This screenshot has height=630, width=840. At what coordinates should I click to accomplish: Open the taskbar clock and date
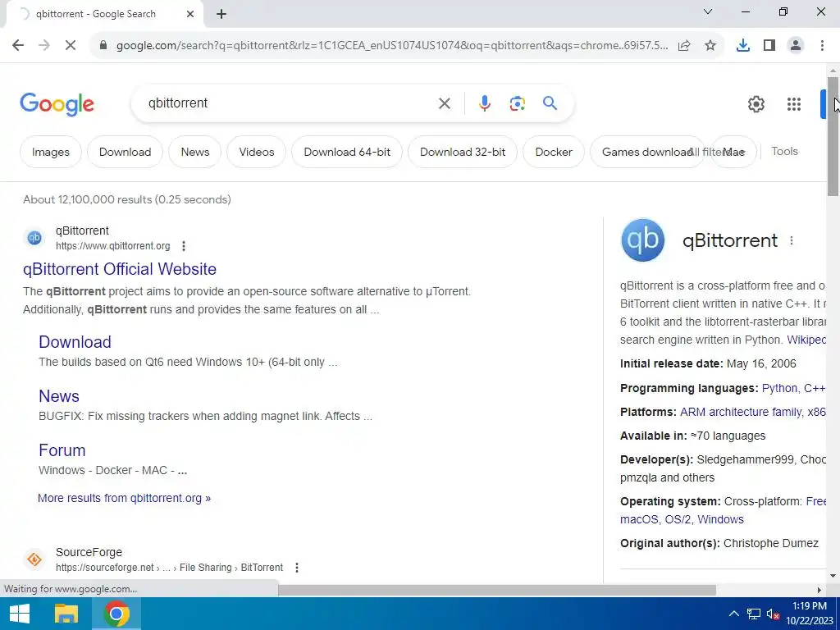click(x=810, y=614)
